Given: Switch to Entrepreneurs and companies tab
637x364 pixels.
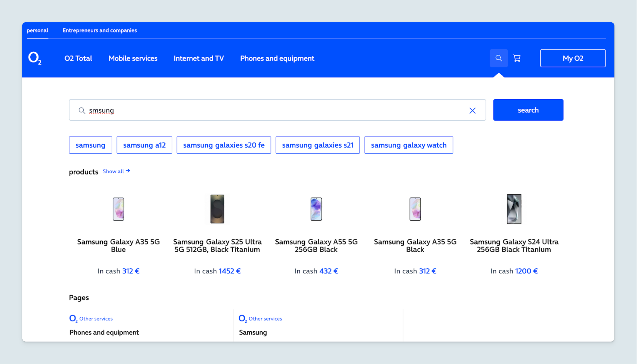Looking at the screenshot, I should tap(100, 31).
